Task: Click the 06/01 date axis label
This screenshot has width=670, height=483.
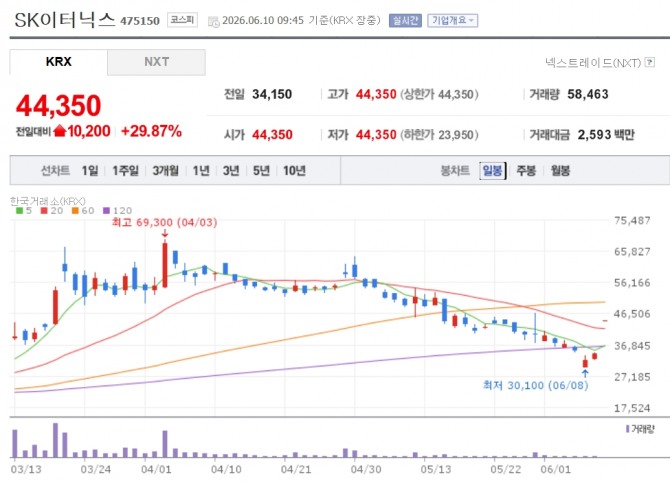Action: pos(555,469)
